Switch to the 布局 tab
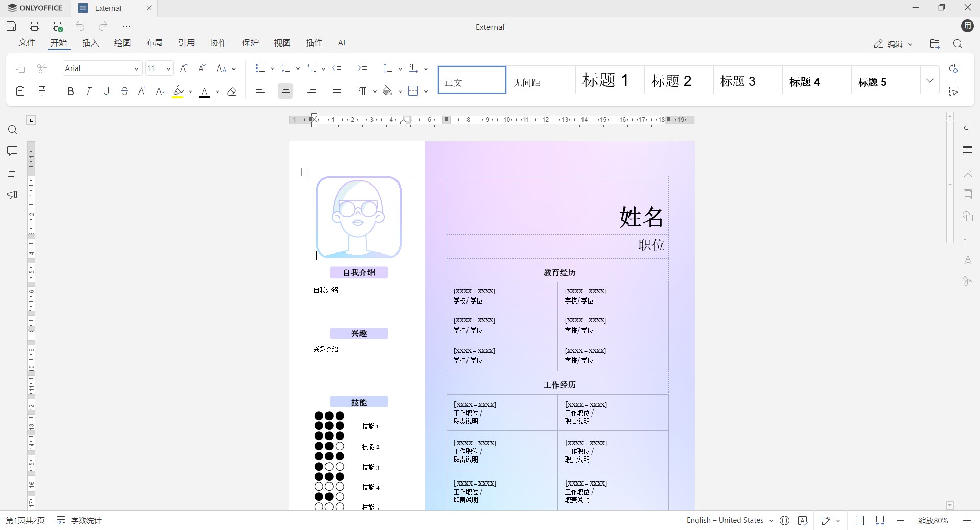The image size is (980, 530). coord(154,43)
